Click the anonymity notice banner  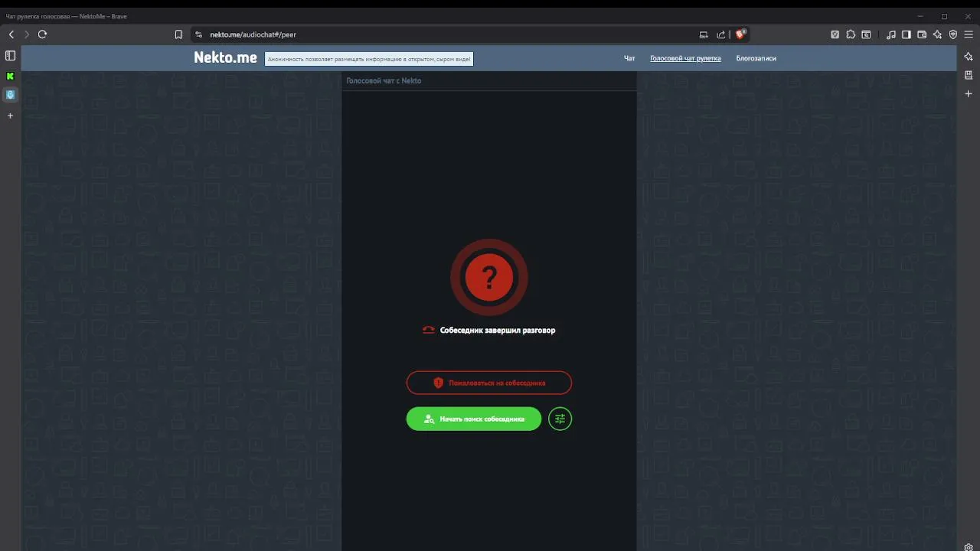(369, 59)
